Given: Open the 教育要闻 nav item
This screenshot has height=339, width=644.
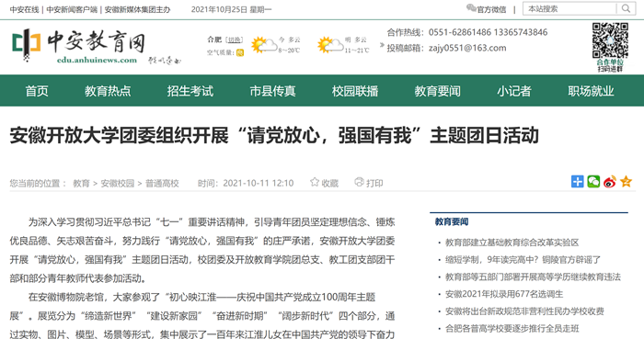Looking at the screenshot, I should (x=437, y=91).
